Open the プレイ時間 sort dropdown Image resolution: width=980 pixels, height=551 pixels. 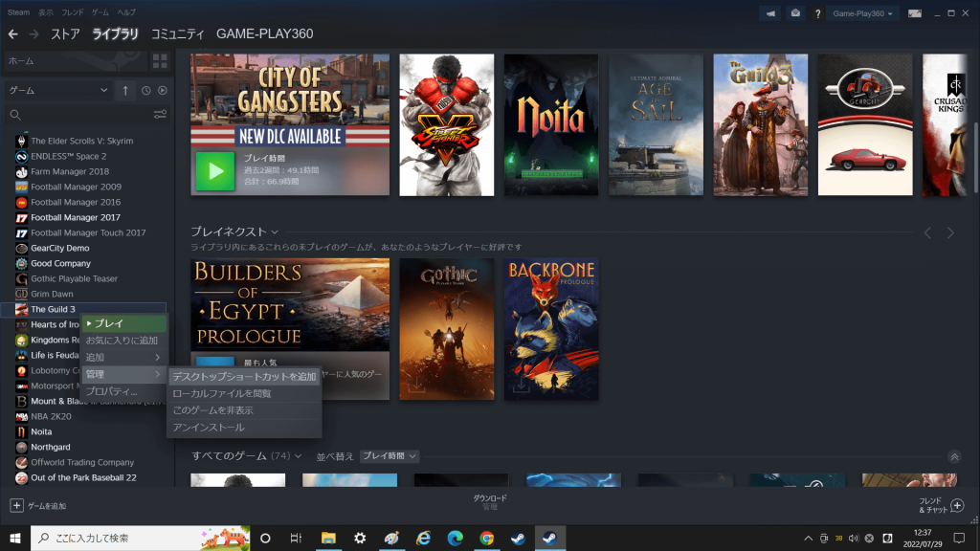(x=390, y=456)
